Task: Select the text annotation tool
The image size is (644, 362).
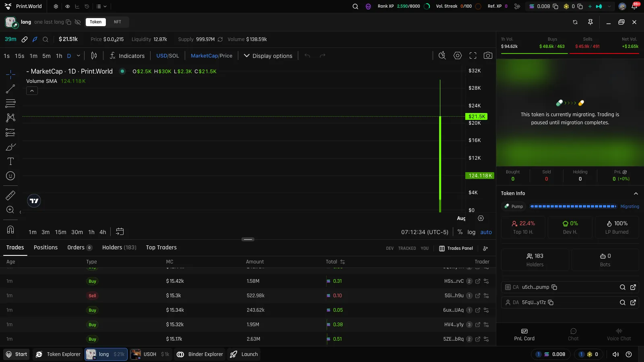Action: [10, 161]
